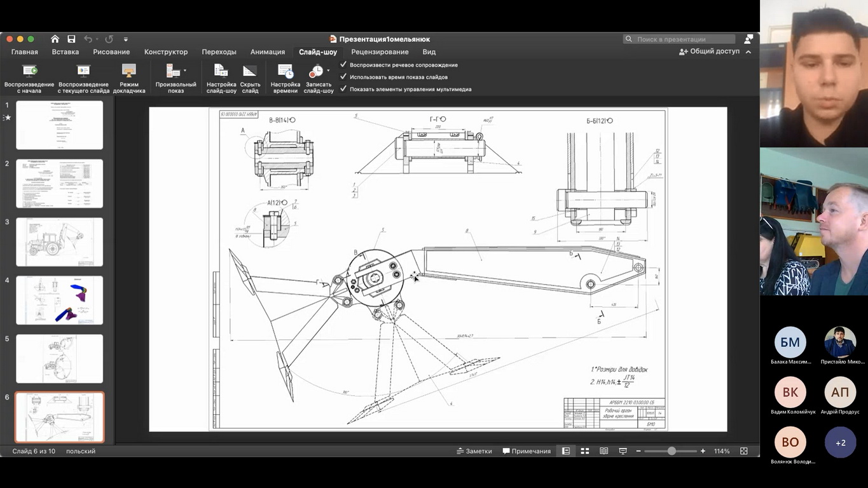Open 'Настройка слайд-шоу' settings

pyautogui.click(x=221, y=79)
